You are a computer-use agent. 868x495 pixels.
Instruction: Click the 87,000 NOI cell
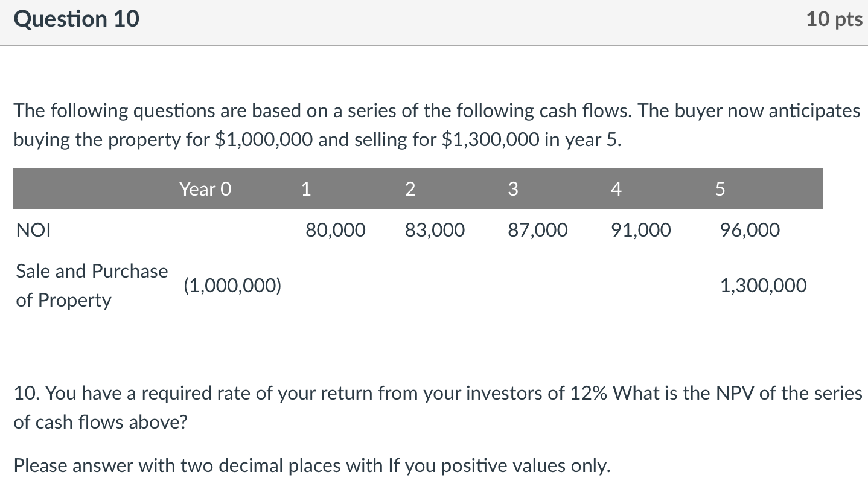(x=538, y=230)
